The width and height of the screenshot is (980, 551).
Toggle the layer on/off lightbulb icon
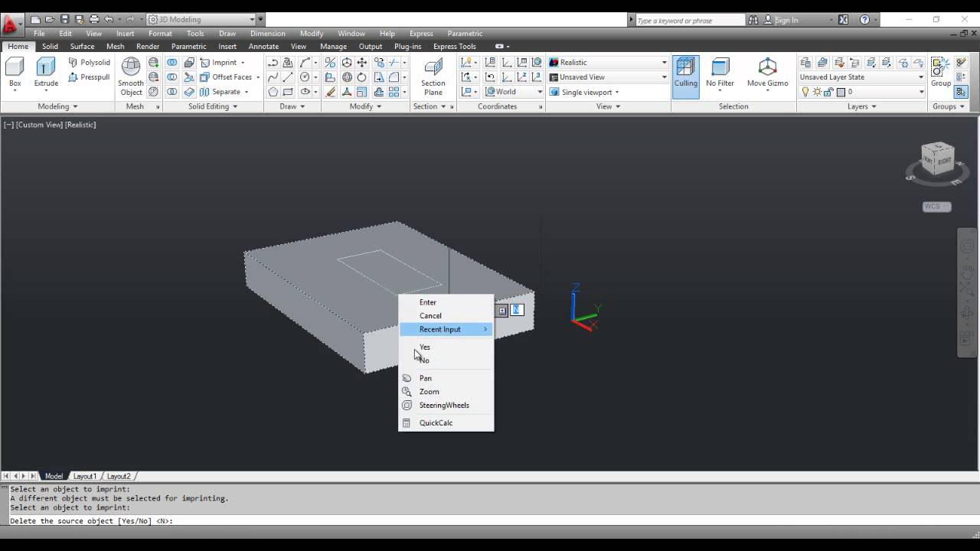805,92
